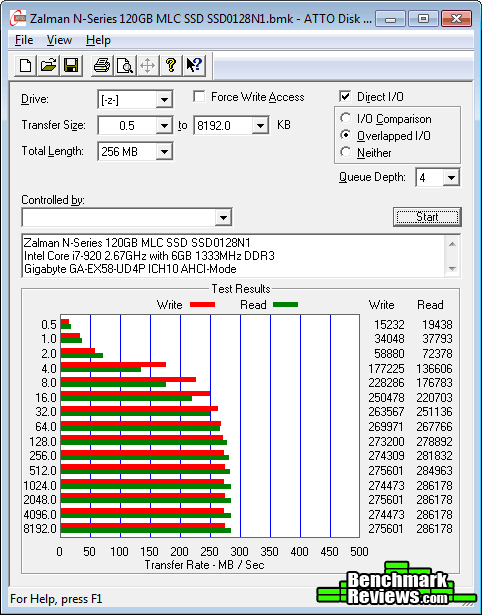Click the red Write legend swatch
Viewport: 482px width, 615px height.
[x=202, y=304]
